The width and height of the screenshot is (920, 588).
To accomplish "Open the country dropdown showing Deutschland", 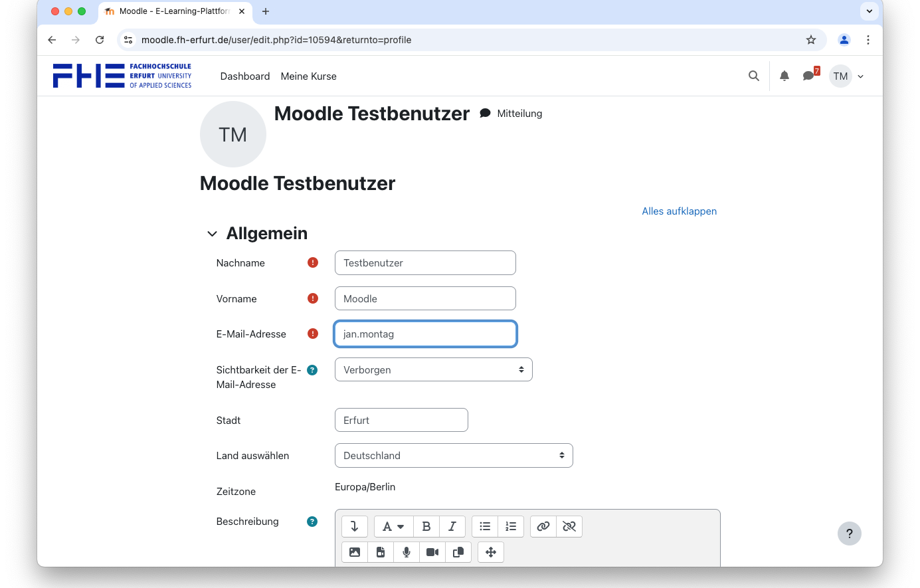I will point(454,456).
